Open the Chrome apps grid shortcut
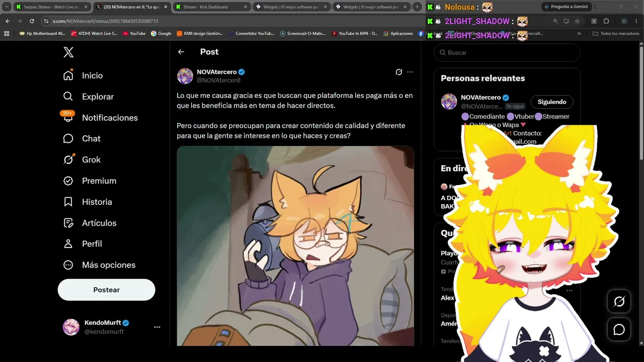This screenshot has width=644, height=362. click(7, 34)
